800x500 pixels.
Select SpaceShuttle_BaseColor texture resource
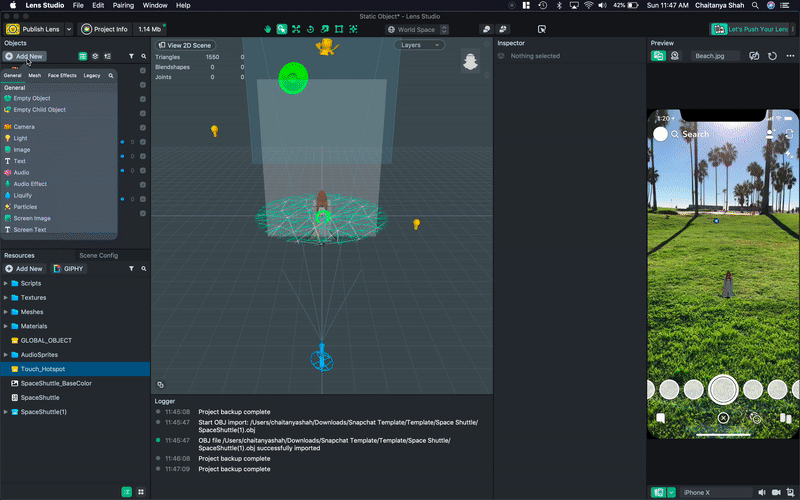[x=57, y=383]
